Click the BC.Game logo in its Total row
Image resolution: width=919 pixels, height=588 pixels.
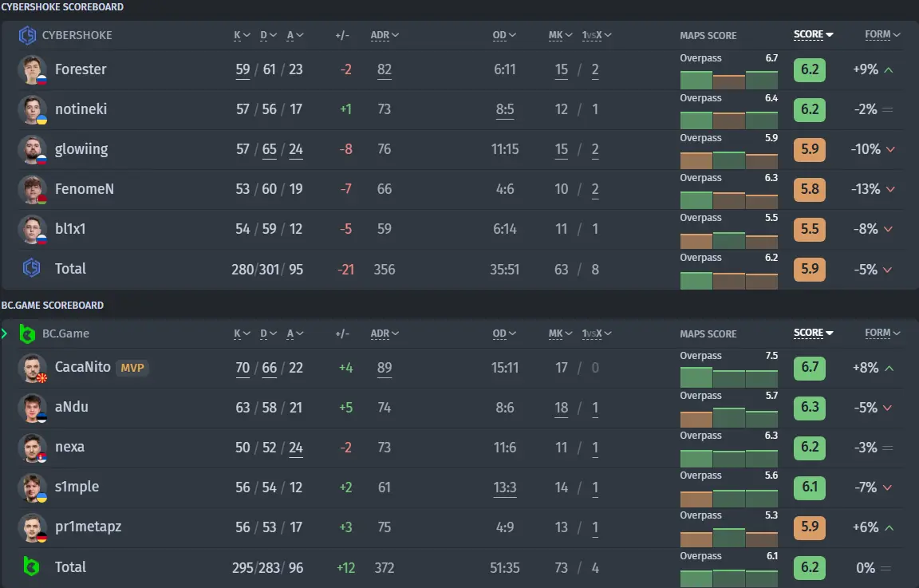pyautogui.click(x=31, y=566)
